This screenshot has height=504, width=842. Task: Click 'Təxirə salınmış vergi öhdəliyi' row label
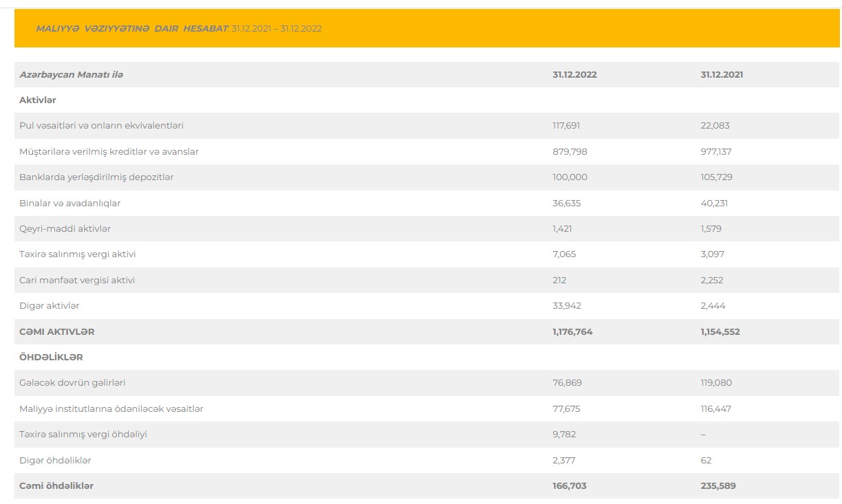pos(83,435)
